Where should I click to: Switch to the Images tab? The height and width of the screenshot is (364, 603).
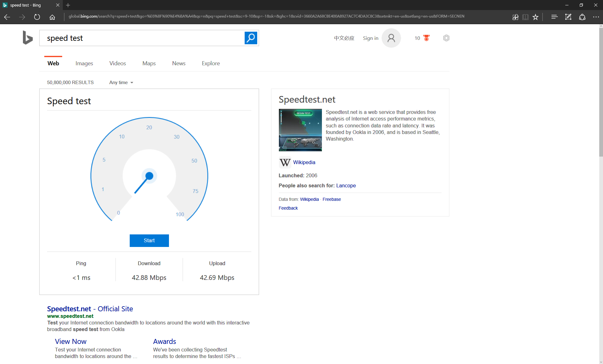pyautogui.click(x=84, y=63)
